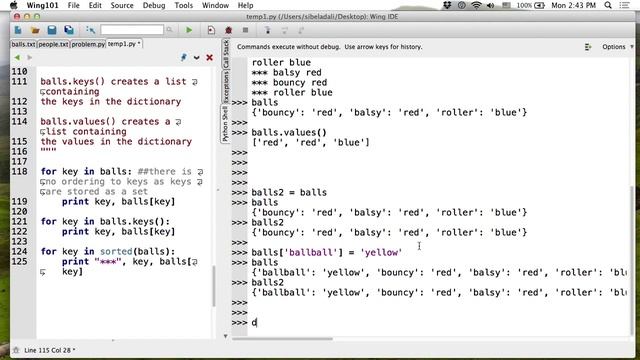
Task: Open the Apple menu
Action: [x=13, y=5]
